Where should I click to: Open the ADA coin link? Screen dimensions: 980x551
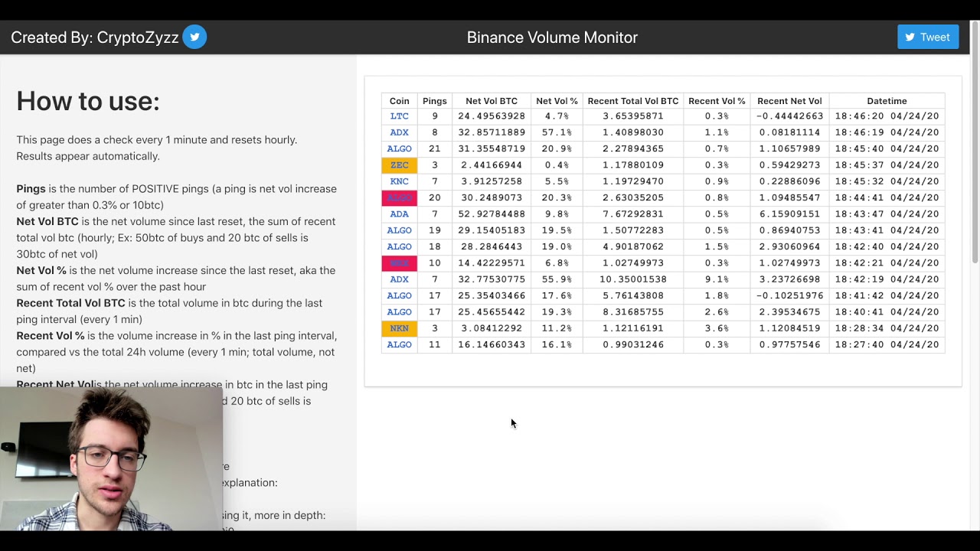point(399,214)
